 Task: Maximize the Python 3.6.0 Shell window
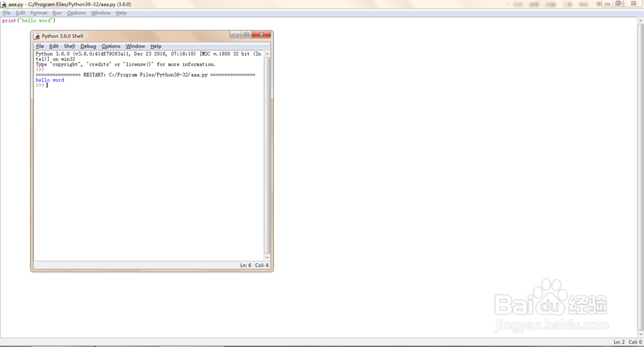tap(246, 35)
